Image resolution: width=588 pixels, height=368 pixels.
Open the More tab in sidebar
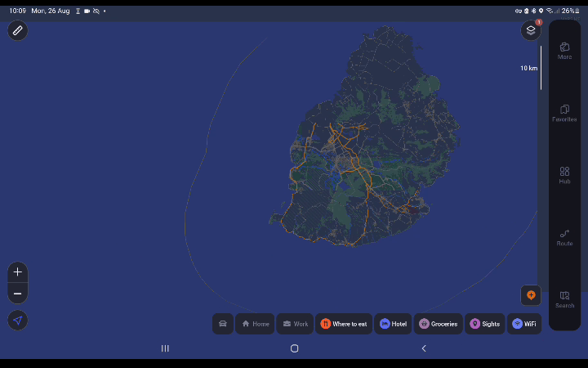[x=564, y=51]
